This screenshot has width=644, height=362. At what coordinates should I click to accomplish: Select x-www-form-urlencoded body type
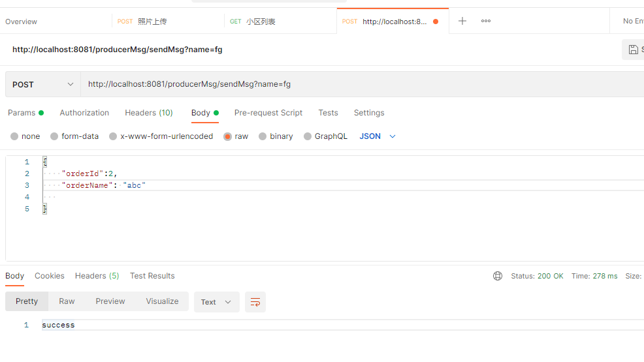coord(161,136)
